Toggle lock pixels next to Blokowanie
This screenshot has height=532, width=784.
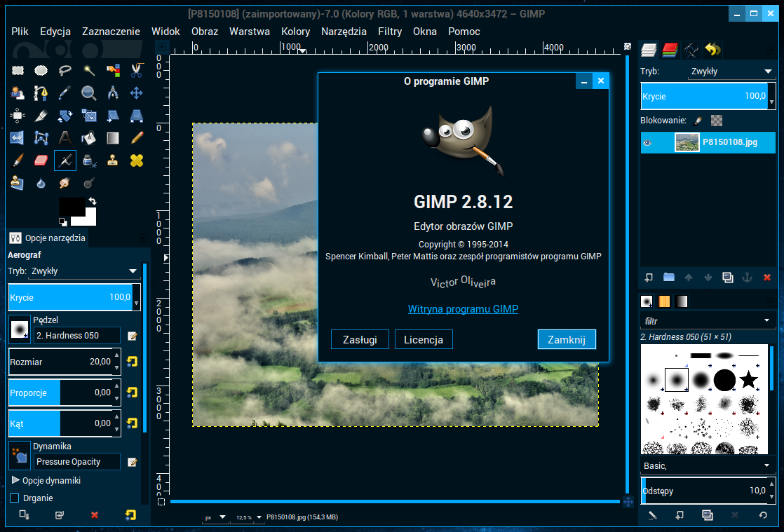coord(698,121)
